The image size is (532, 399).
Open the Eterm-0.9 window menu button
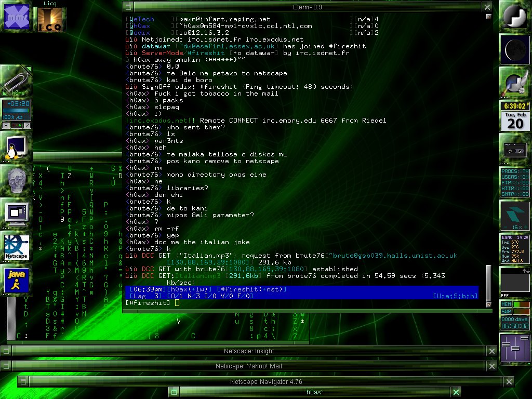click(x=128, y=7)
